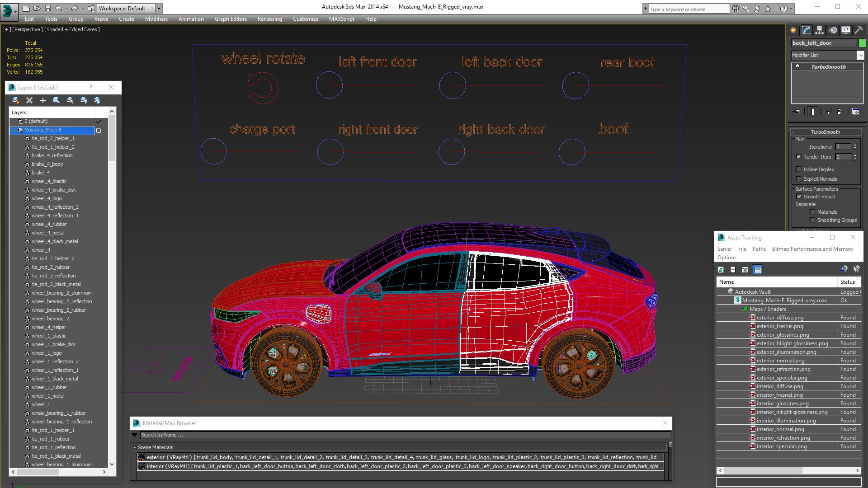Click Configure Modifier Sets icon
Image resolution: width=868 pixels, height=488 pixels.
click(855, 111)
